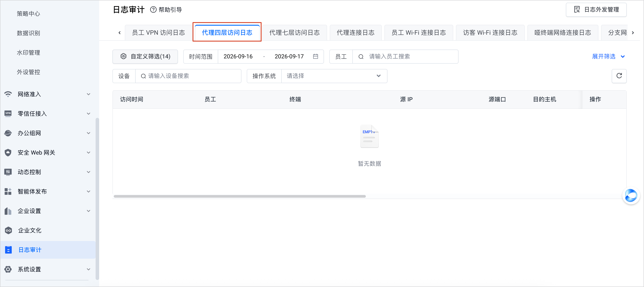Screen dimensions: 644x287
Task: Click the 网络准入 Wi-Fi icon
Action: [8, 94]
